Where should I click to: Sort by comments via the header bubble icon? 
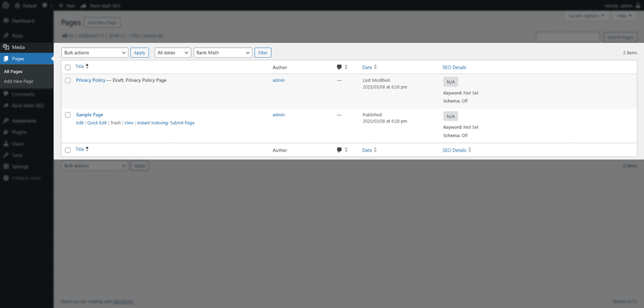(339, 67)
